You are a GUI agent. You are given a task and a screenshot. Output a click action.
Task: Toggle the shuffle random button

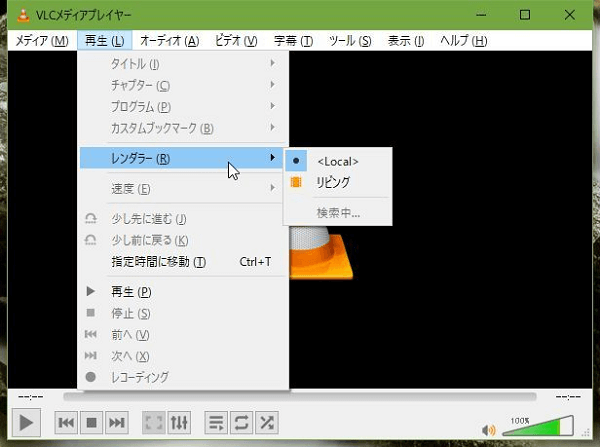pyautogui.click(x=267, y=423)
